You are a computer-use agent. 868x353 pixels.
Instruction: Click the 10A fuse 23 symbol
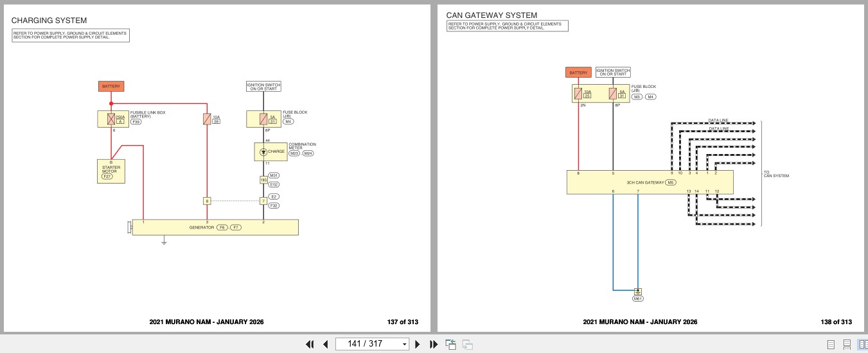[x=579, y=94]
